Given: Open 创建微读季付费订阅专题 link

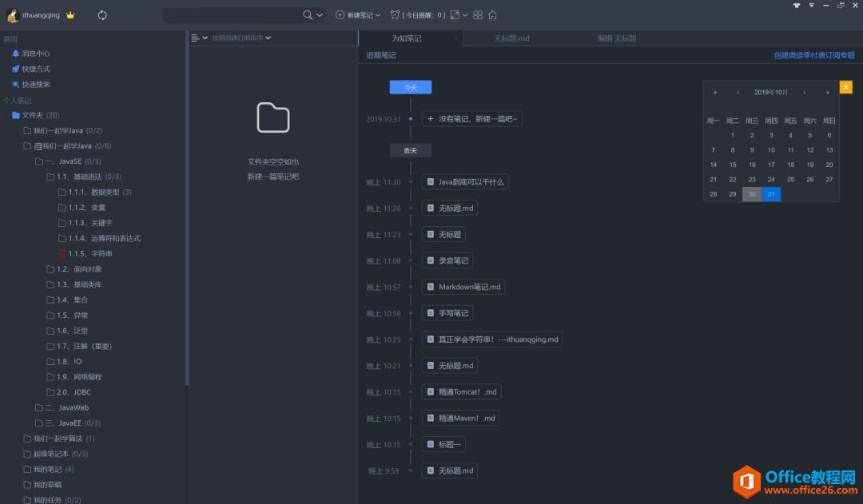Looking at the screenshot, I should 813,55.
